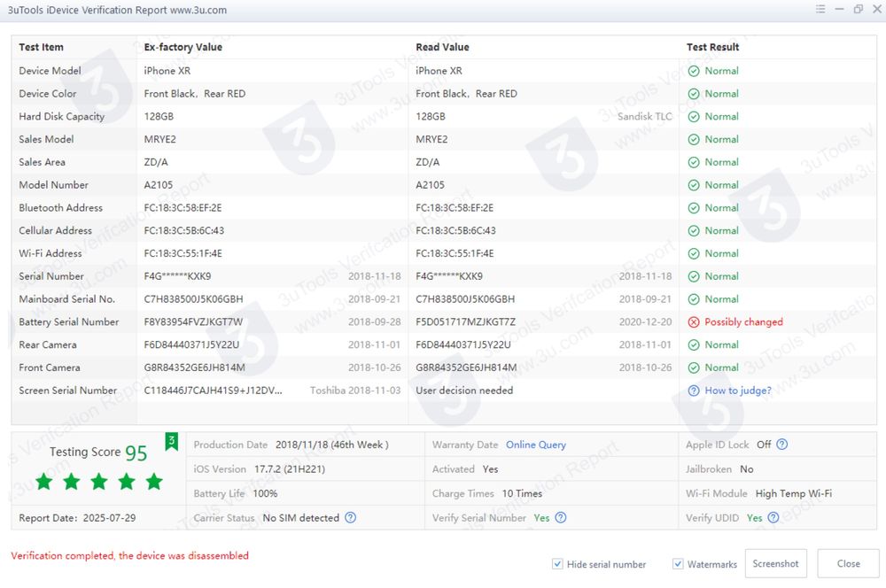886x588 pixels.
Task: Click the Normal check icon for Cellular Address
Action: coord(694,231)
